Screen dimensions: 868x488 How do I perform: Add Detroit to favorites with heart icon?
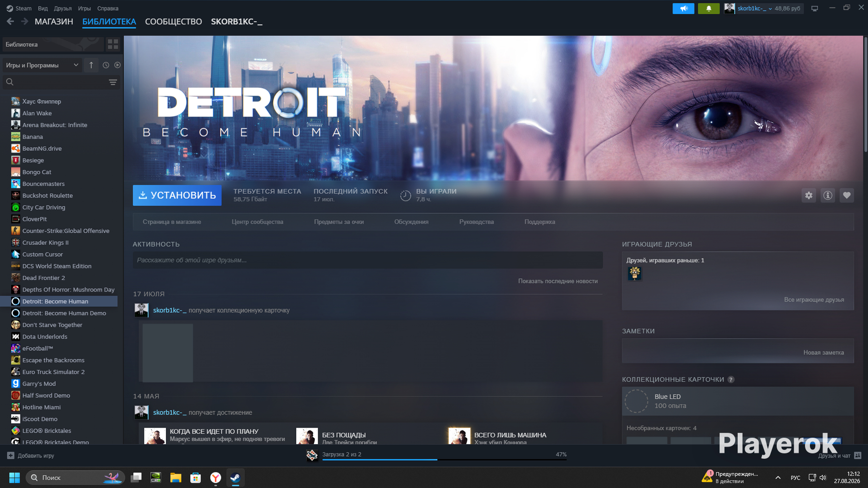point(847,195)
